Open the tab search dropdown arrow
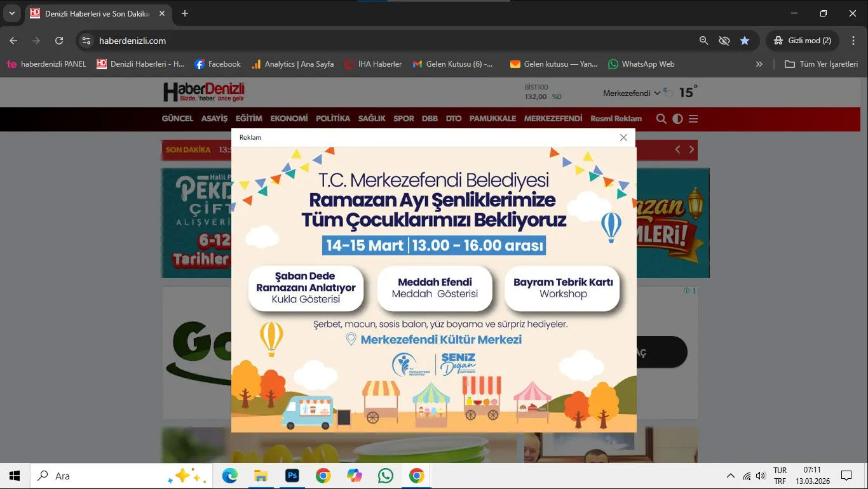868x489 pixels. (x=11, y=13)
